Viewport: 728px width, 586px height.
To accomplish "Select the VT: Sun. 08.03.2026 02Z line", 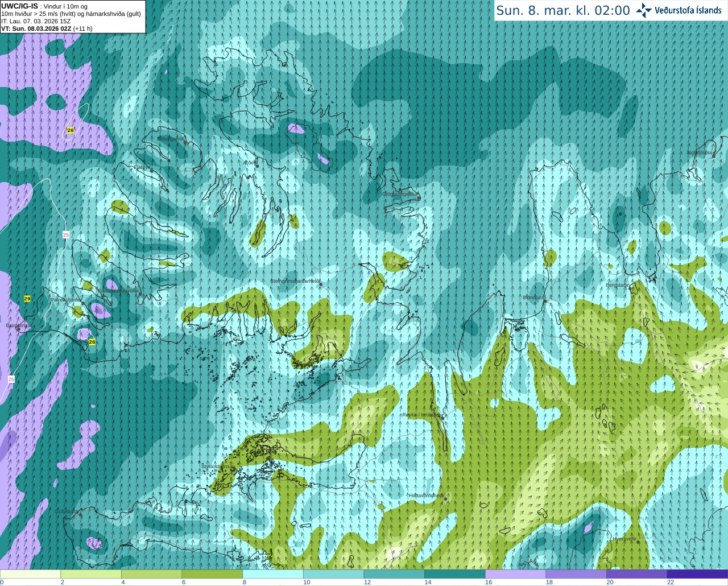I will point(47,28).
